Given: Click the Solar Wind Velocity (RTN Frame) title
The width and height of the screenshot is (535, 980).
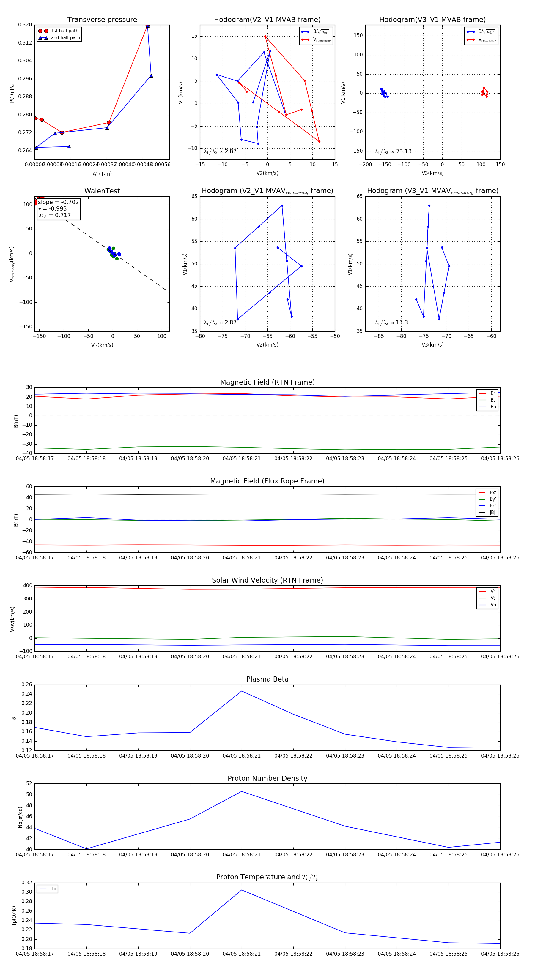Looking at the screenshot, I should pos(267,580).
